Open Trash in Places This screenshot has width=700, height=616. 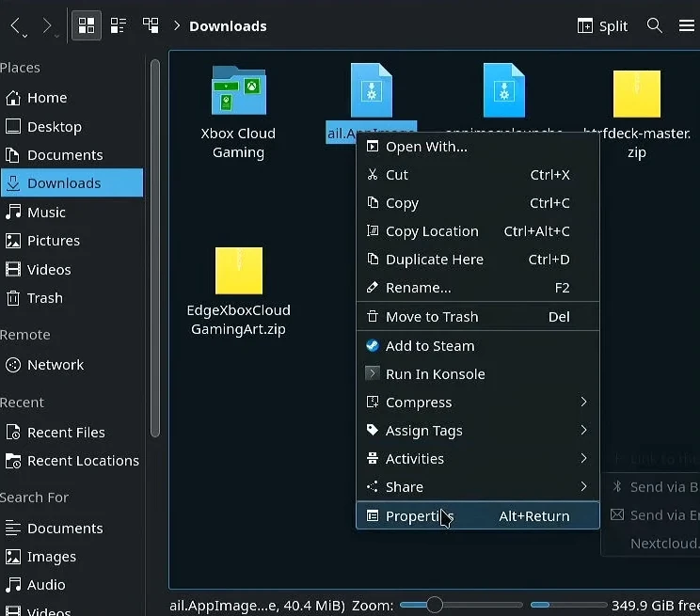[72, 298]
